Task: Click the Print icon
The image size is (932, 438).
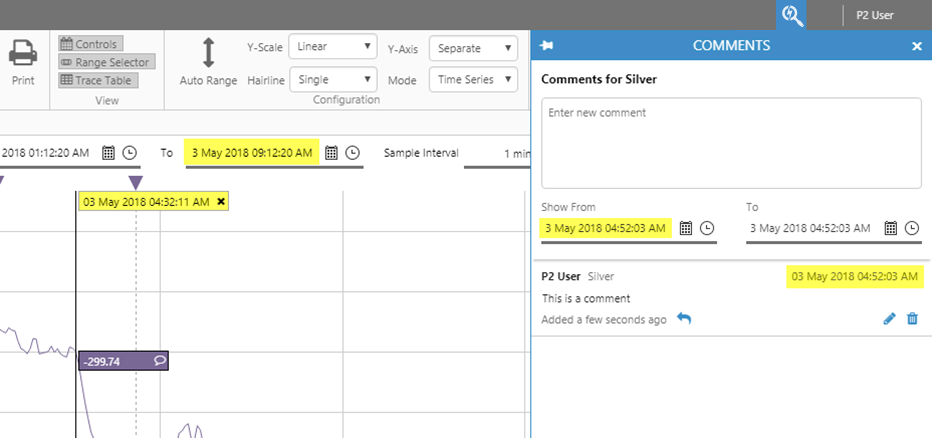Action: 23,54
